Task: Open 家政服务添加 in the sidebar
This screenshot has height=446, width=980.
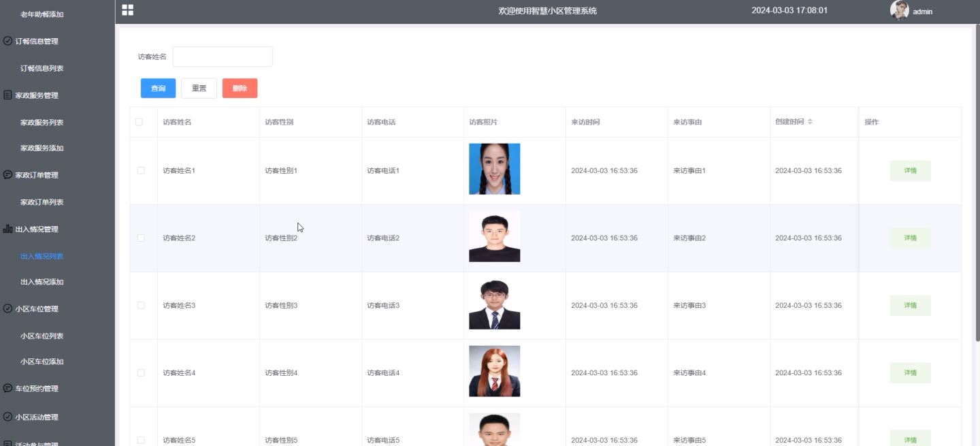Action: click(x=42, y=148)
